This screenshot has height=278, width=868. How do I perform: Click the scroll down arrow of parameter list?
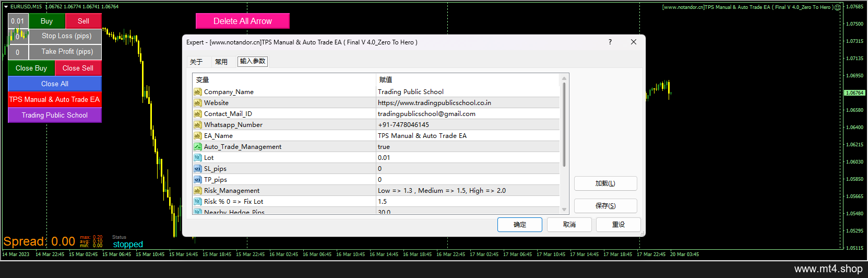pyautogui.click(x=564, y=210)
